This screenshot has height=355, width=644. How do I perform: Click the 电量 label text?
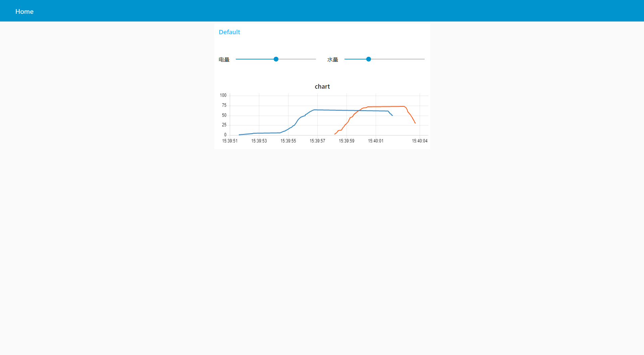[x=224, y=59]
